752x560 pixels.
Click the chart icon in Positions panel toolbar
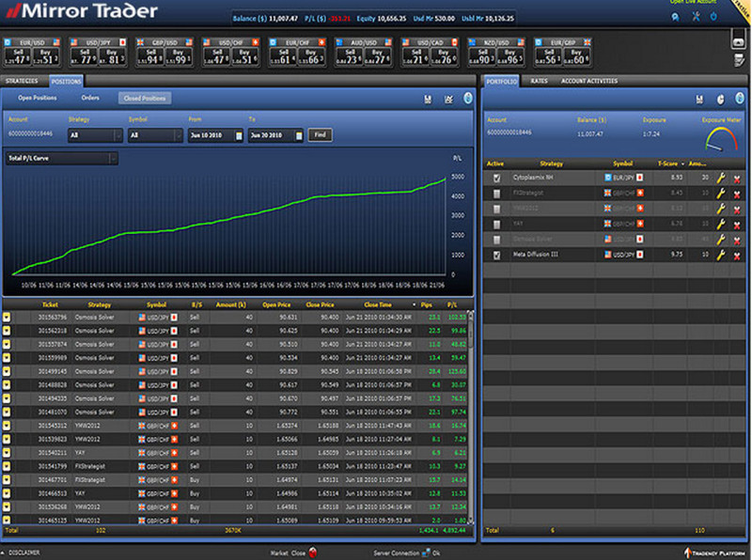447,99
